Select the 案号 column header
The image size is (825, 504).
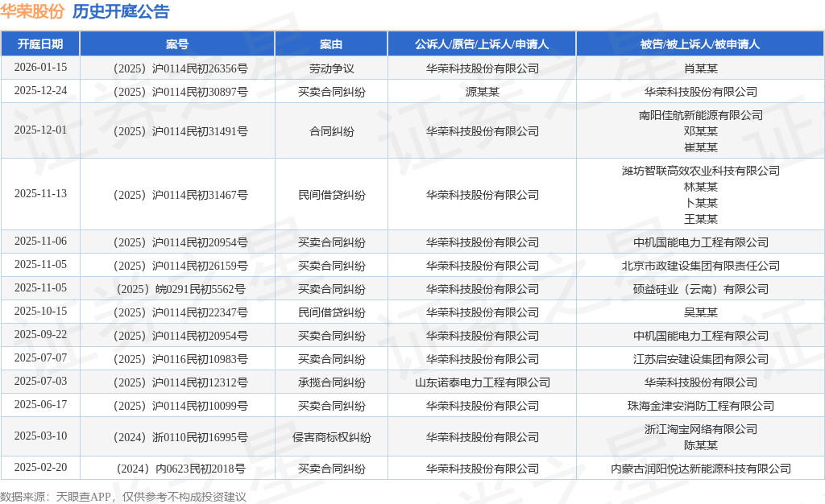tap(177, 44)
